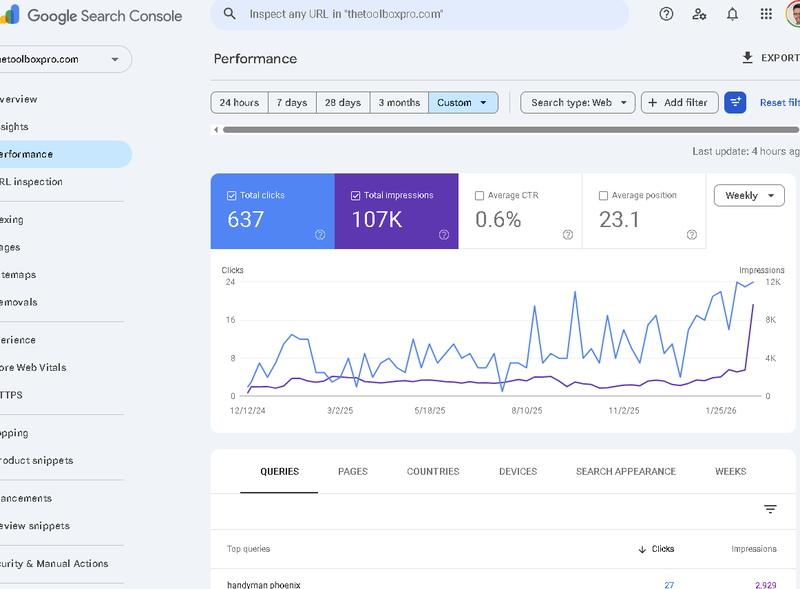
Task: Click the Add filter button
Action: point(679,102)
